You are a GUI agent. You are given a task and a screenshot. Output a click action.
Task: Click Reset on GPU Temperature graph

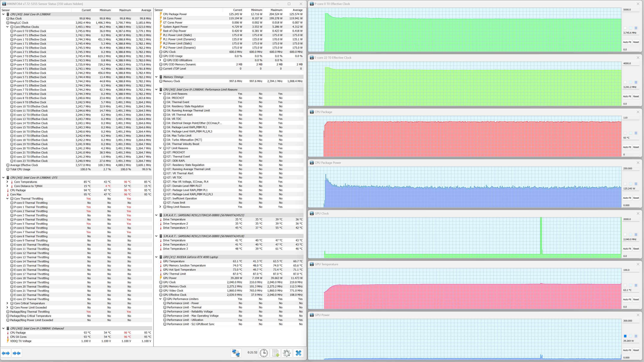click(636, 299)
